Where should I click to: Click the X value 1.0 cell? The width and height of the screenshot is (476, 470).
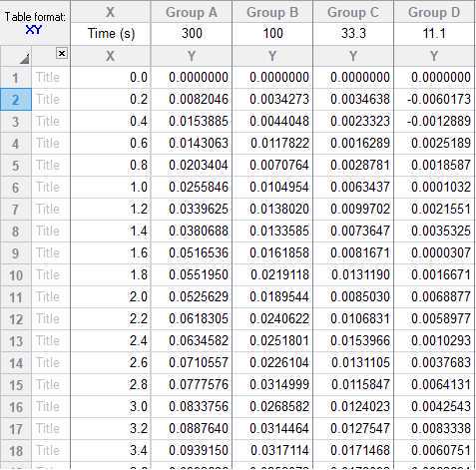[111, 188]
